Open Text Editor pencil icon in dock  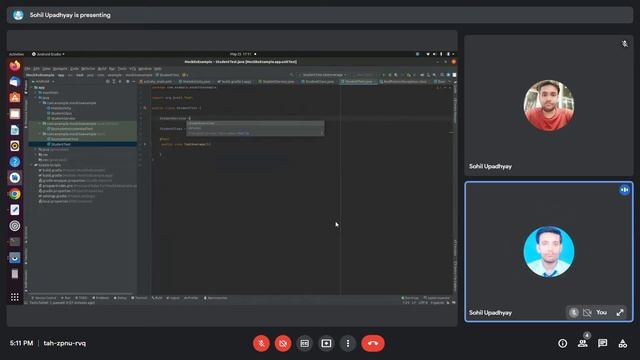pos(15,210)
